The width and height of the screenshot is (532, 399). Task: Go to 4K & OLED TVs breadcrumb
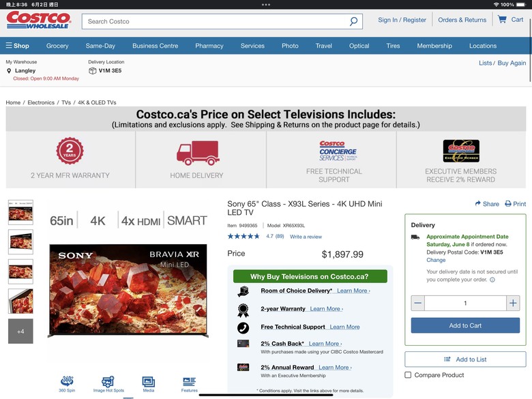coord(97,102)
